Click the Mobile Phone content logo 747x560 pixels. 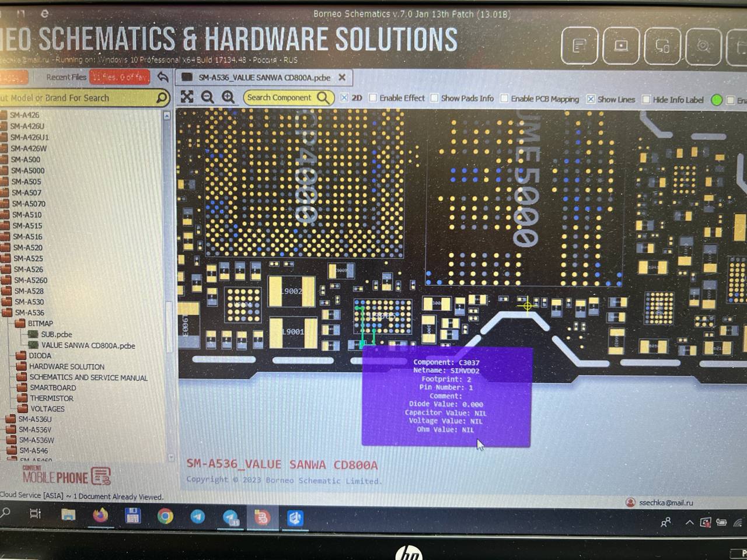tap(66, 475)
